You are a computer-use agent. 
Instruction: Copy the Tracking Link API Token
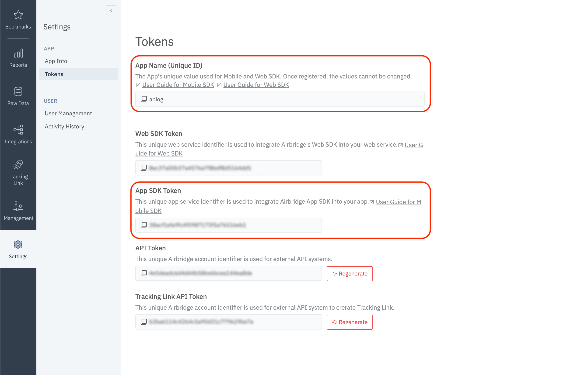coord(143,322)
